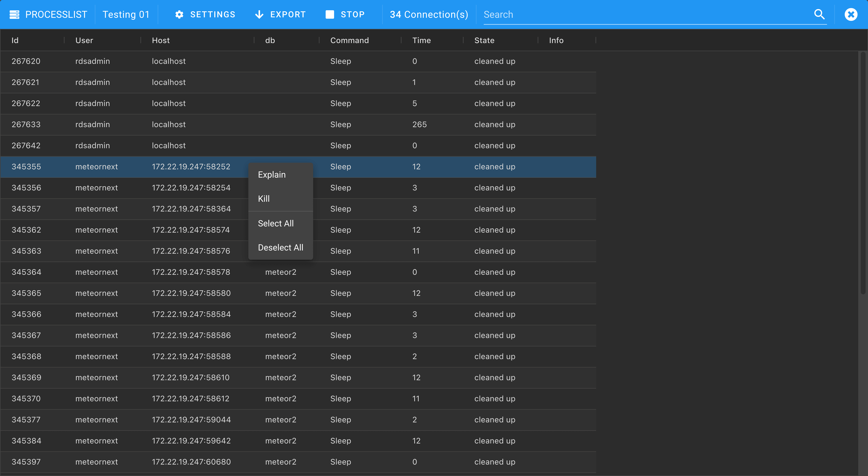
Task: Click the Processlist server icon
Action: click(14, 14)
